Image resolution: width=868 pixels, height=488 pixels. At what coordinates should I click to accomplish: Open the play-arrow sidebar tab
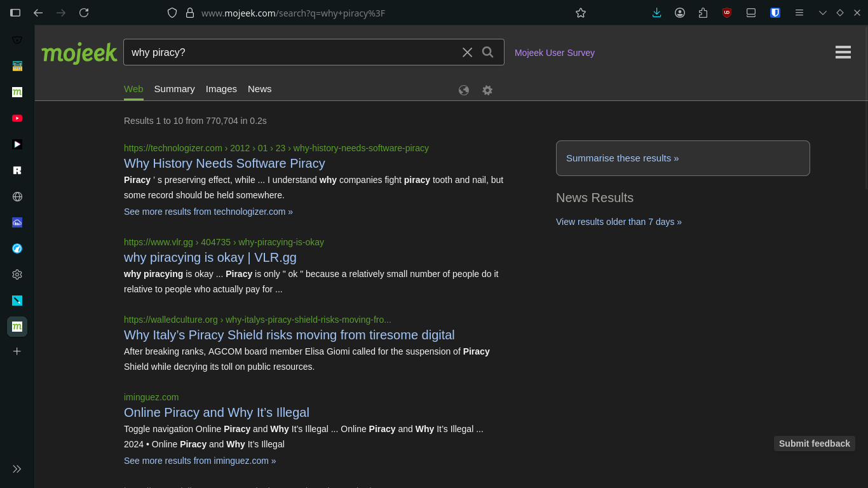point(17,144)
